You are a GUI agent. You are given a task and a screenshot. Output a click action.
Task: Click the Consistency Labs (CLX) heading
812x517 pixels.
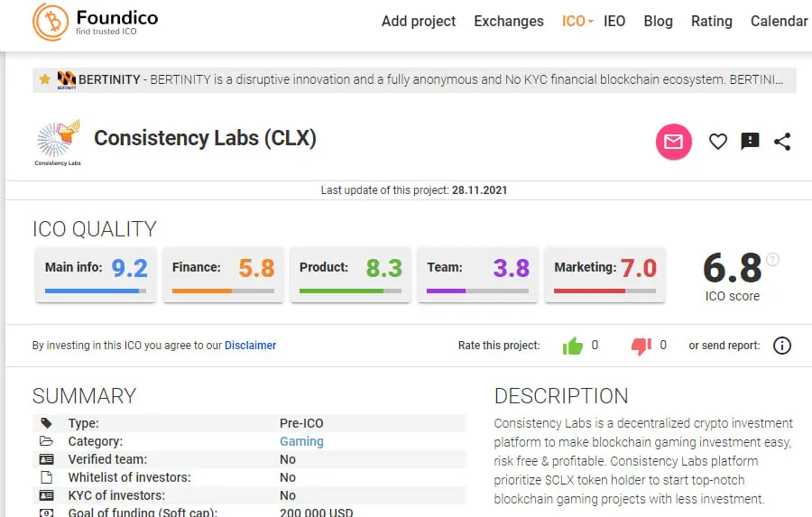(205, 138)
